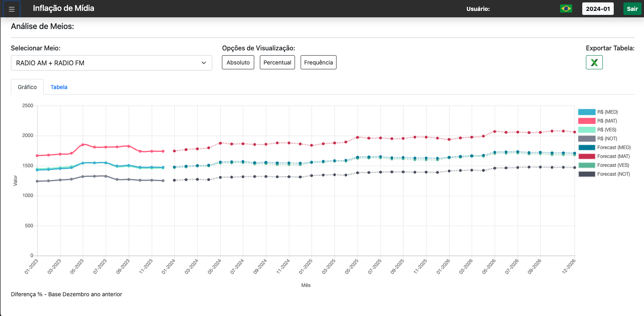Click the y-axis value 2000
Image resolution: width=644 pixels, height=316 pixels.
coord(28,135)
